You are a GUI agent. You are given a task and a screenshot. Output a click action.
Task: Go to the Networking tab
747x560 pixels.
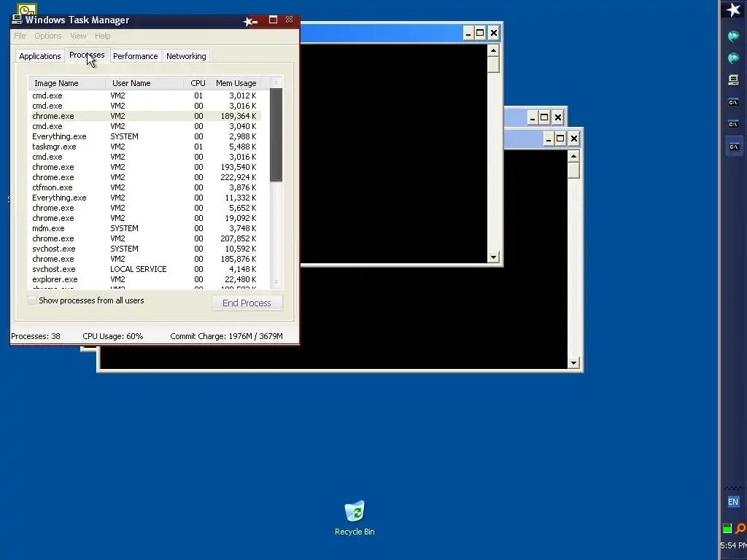point(186,56)
